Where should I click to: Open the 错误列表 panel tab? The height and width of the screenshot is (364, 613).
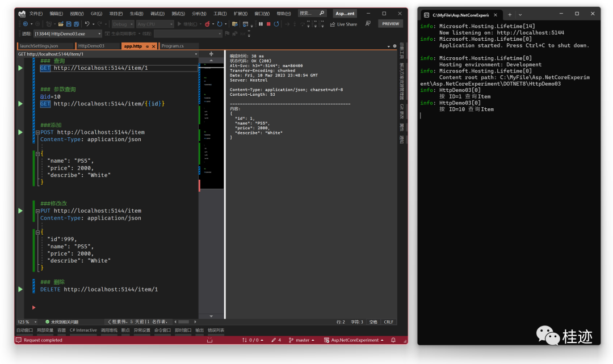pos(216,331)
